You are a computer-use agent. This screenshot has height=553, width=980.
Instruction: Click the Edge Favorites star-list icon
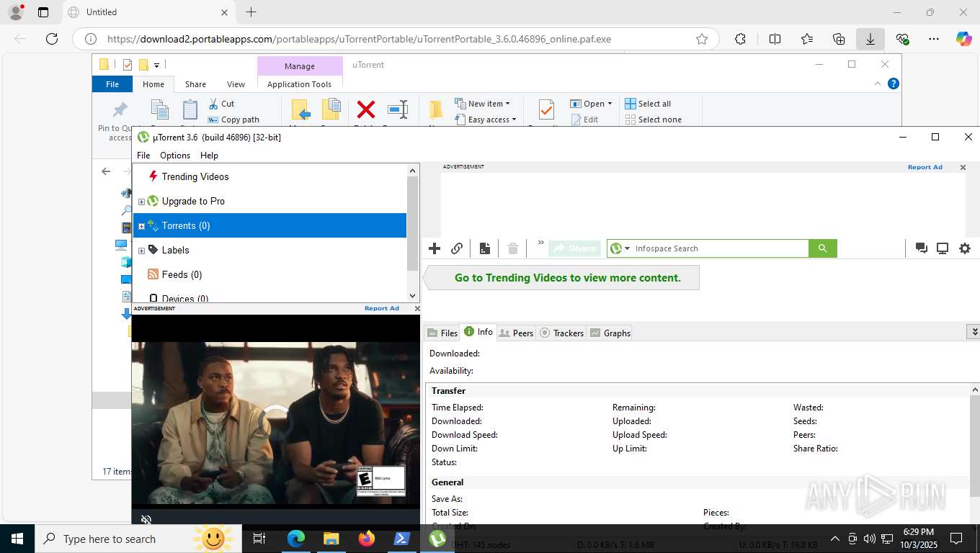807,39
